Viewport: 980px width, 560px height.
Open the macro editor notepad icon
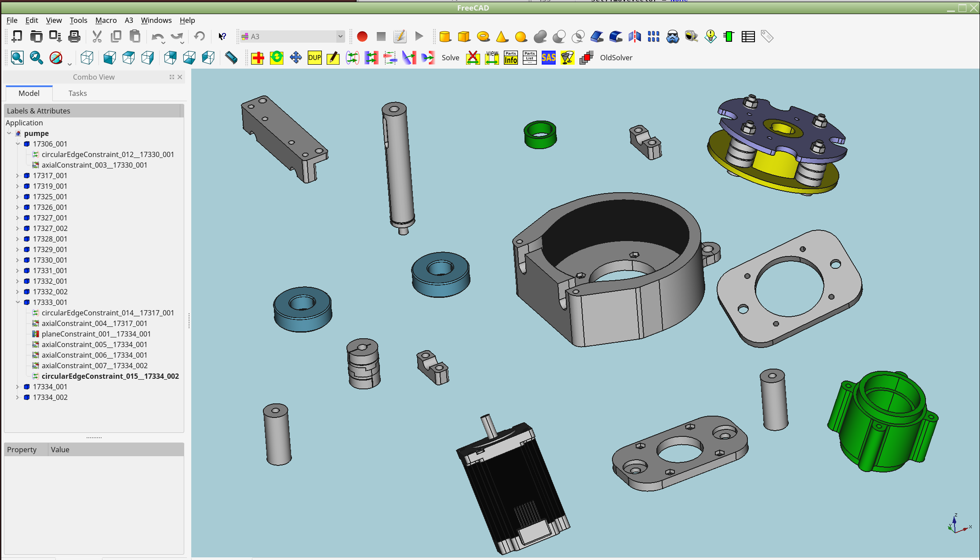point(400,37)
